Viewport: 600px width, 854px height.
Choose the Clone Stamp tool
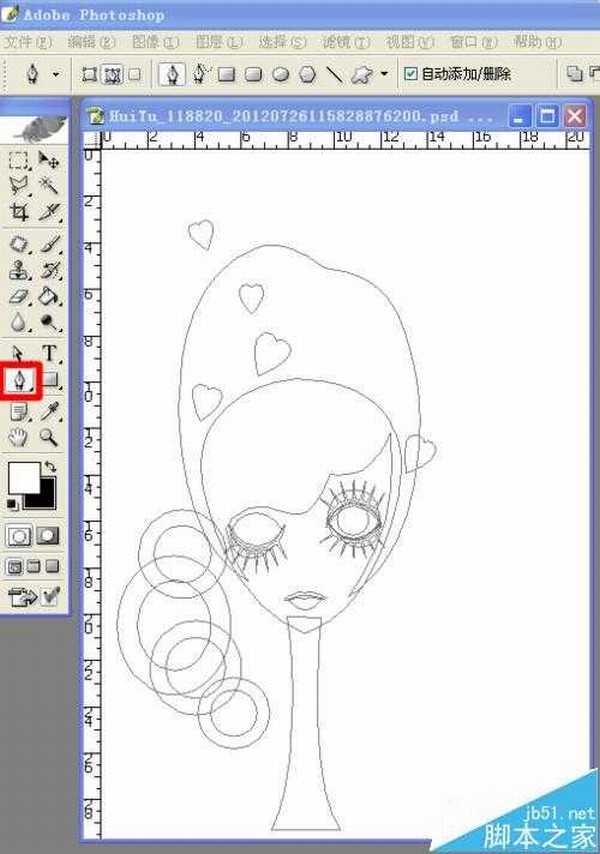19,269
